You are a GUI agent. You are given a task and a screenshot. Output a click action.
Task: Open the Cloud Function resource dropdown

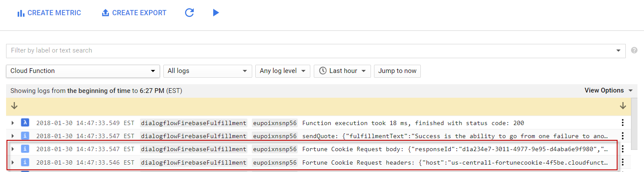click(83, 71)
